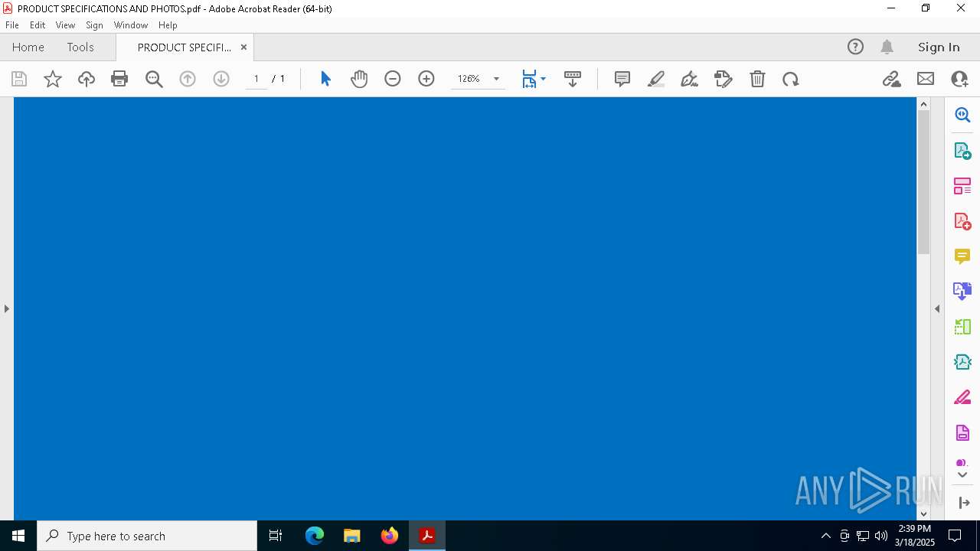Add document to starred with star icon
Viewport: 980px width, 551px height.
click(x=53, y=79)
